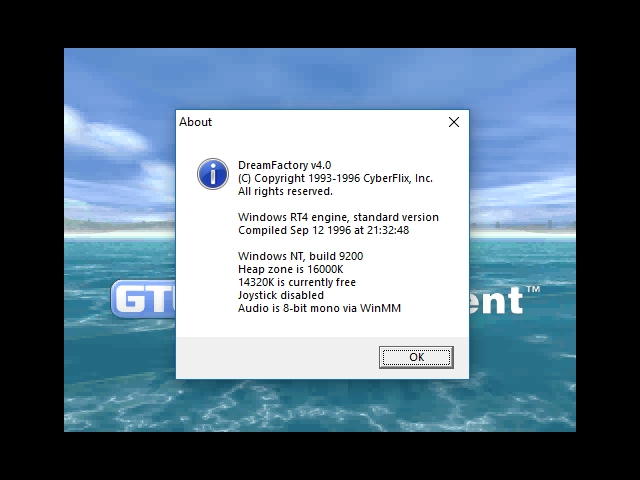Click the OK button in About dialog

click(x=416, y=357)
